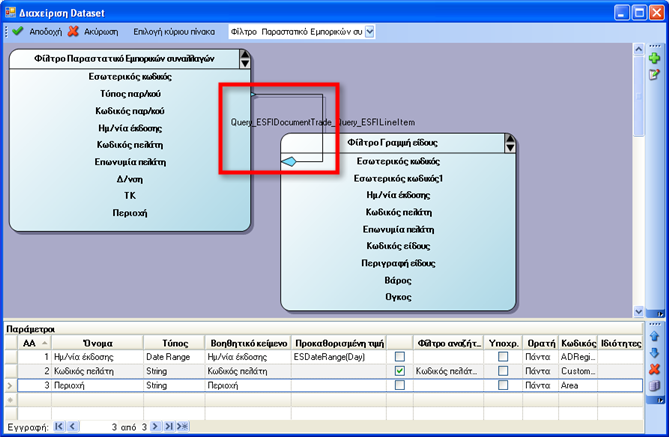Screen dimensions: 669x437
Task: Click the ADRegi... code cell
Action: tap(578, 357)
